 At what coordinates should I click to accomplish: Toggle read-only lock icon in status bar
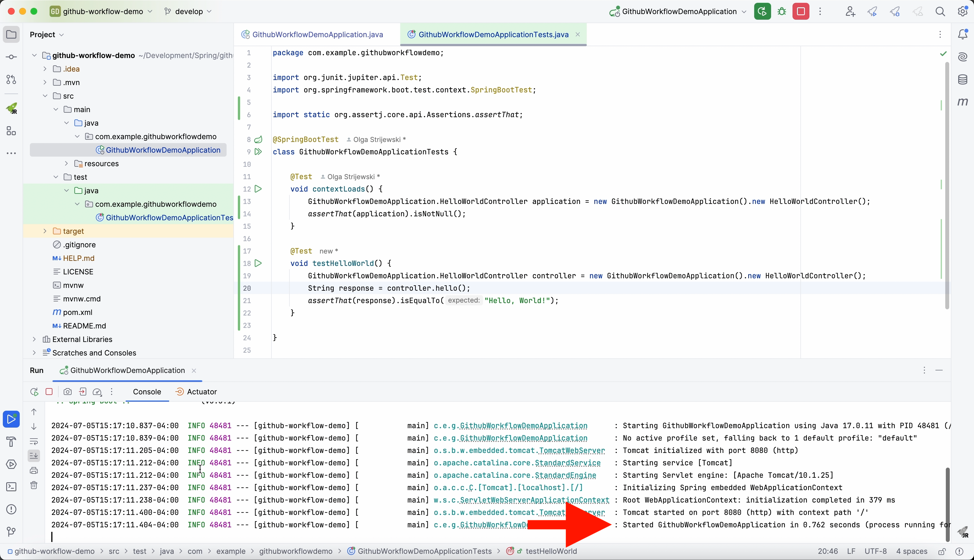[942, 552]
